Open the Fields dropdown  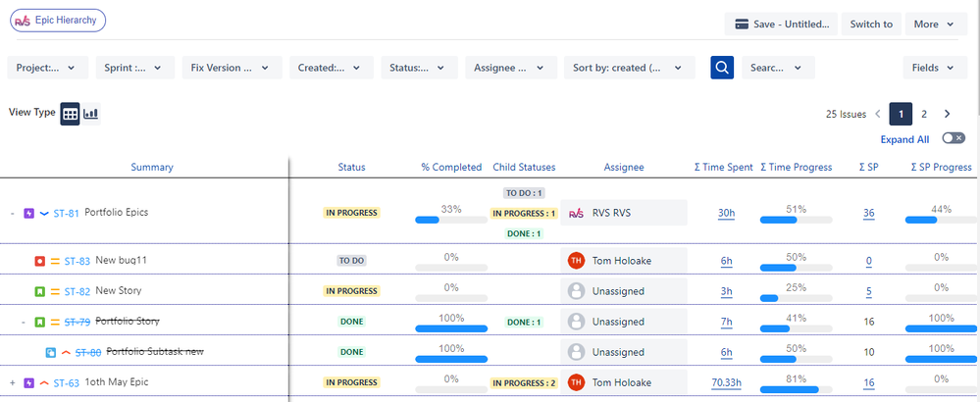[935, 68]
